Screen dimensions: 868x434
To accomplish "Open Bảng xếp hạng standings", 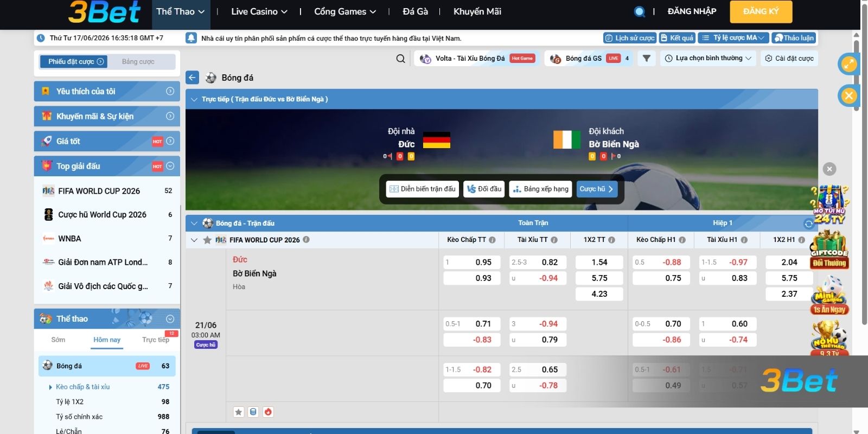I will coord(540,189).
